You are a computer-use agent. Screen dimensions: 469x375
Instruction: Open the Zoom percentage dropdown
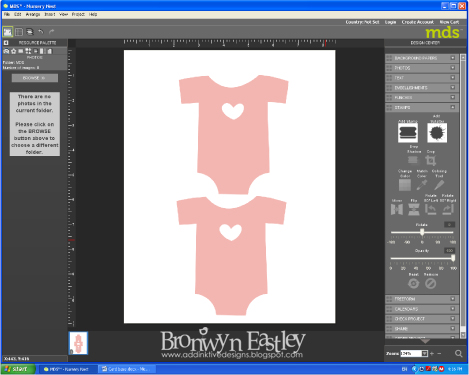click(424, 353)
